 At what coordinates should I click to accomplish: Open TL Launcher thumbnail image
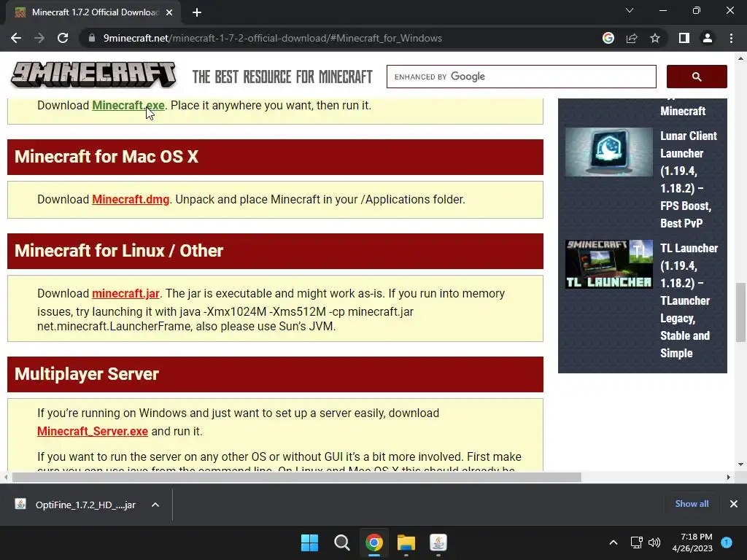pyautogui.click(x=609, y=265)
